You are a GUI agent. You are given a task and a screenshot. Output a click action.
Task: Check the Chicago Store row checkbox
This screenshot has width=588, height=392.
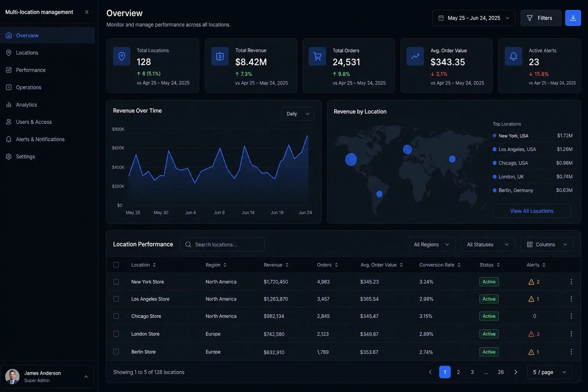[116, 316]
